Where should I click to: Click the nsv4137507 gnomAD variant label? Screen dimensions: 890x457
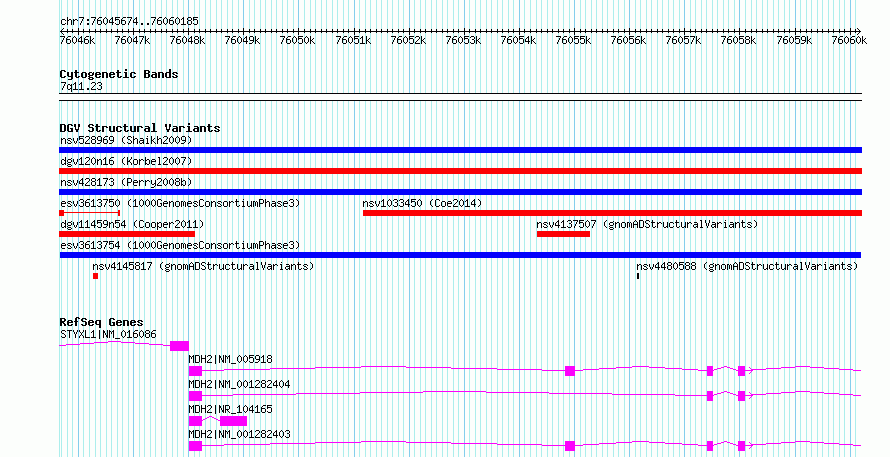[647, 224]
